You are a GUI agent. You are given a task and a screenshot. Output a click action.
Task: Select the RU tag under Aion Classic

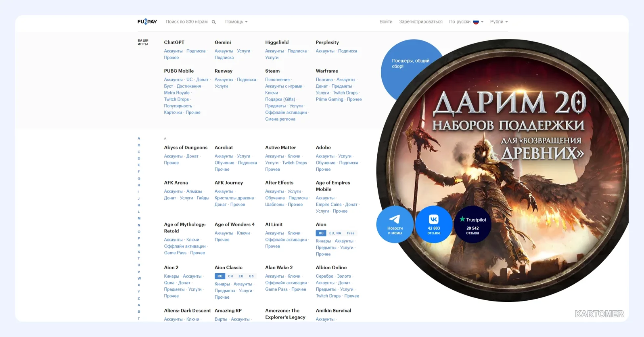(x=220, y=276)
